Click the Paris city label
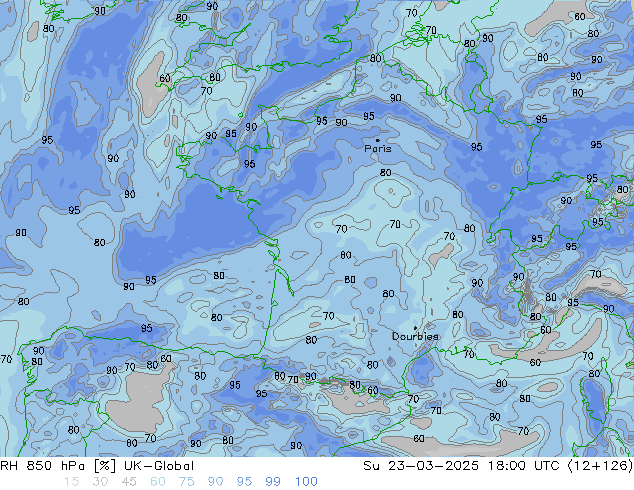634x490 pixels. [378, 148]
